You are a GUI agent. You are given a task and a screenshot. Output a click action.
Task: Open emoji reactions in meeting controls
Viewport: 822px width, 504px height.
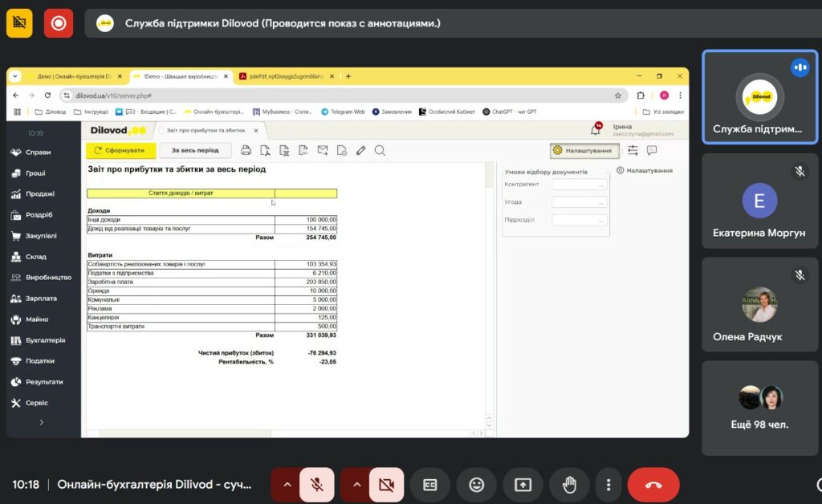point(476,485)
